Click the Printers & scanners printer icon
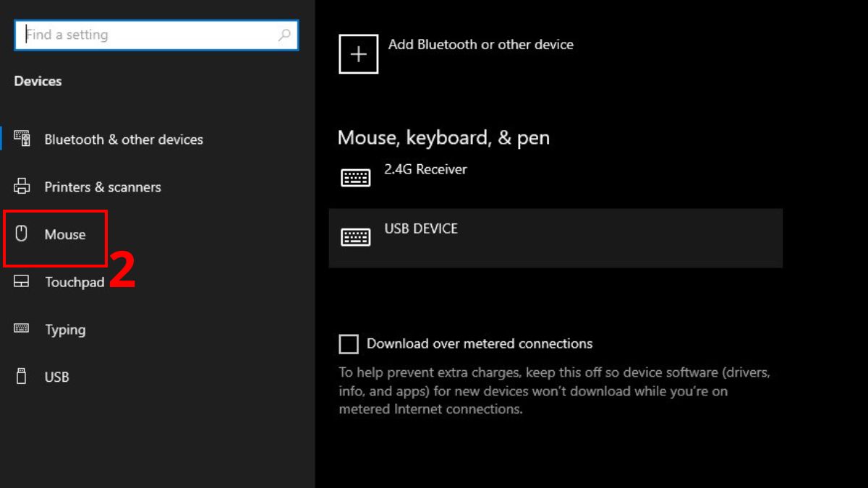 (x=22, y=187)
